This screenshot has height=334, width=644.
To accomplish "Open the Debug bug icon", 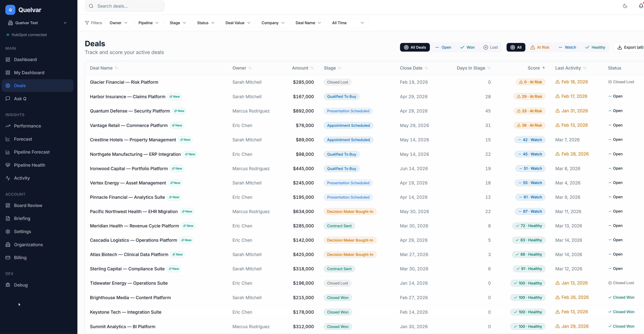I will point(8,285).
